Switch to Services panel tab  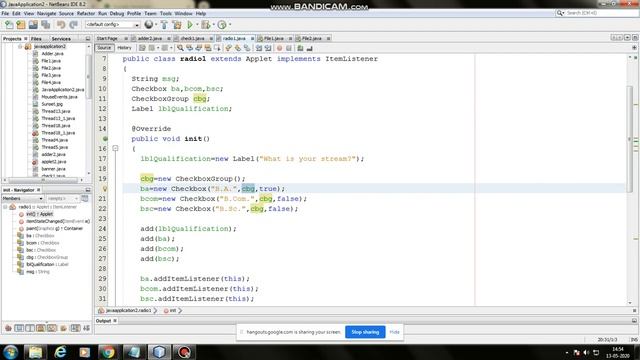point(61,39)
